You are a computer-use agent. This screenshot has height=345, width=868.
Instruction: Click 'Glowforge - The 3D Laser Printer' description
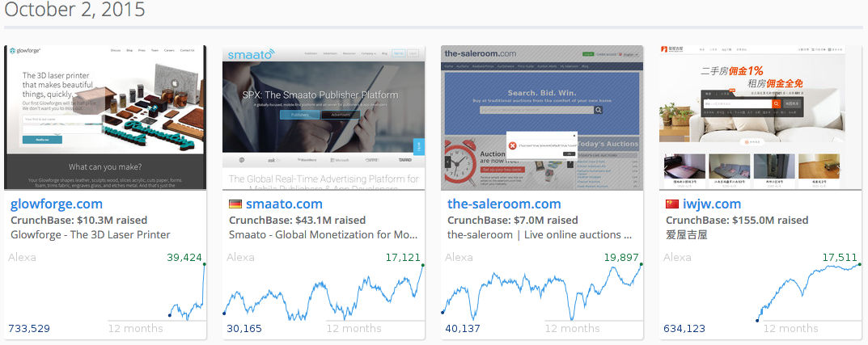[x=91, y=234]
